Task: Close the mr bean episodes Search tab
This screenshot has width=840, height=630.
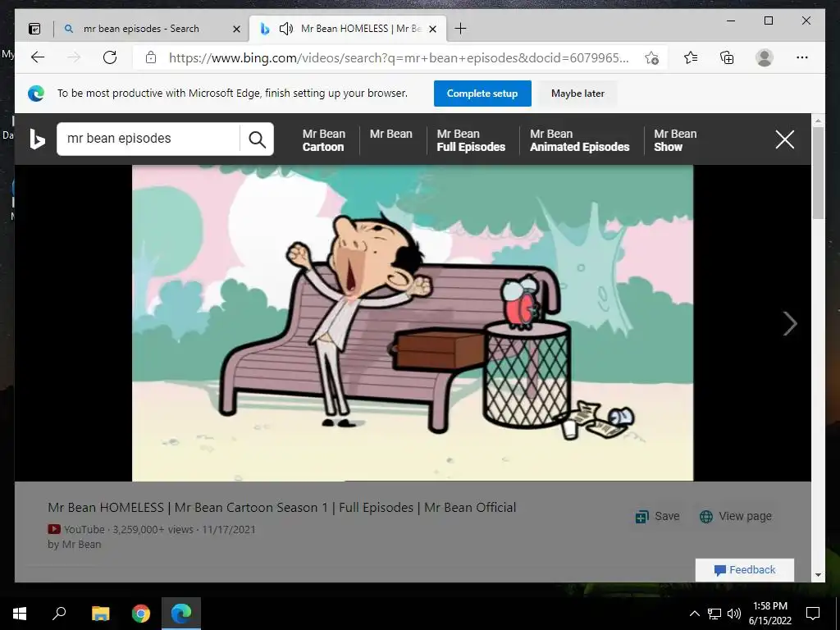Action: pyautogui.click(x=236, y=29)
